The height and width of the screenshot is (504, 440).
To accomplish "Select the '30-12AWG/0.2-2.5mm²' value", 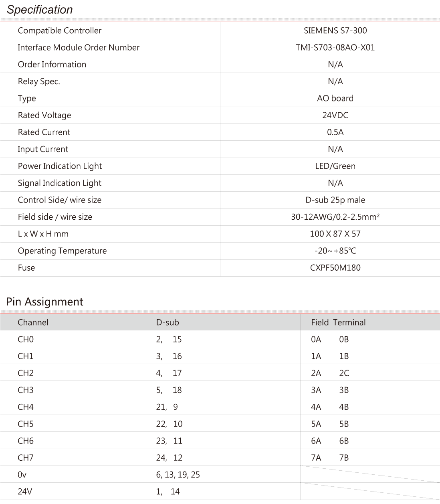I will click(335, 217).
